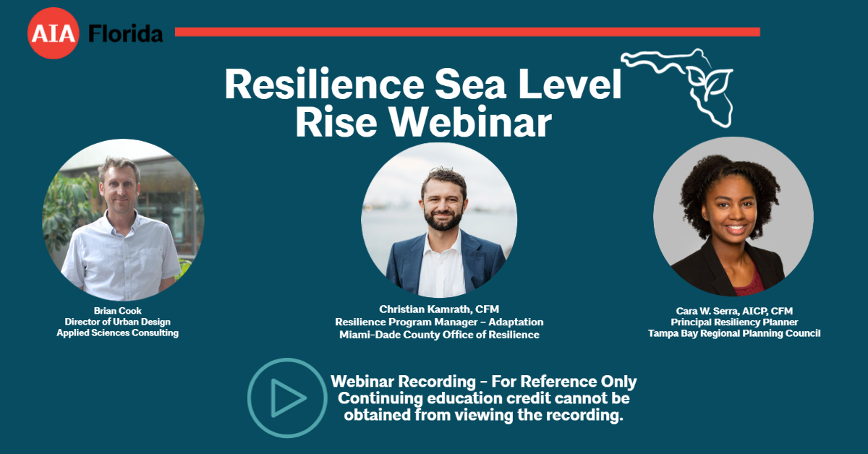Click the 'Florida' text next to the logo
Viewport: 868px width, 454px height.
124,33
